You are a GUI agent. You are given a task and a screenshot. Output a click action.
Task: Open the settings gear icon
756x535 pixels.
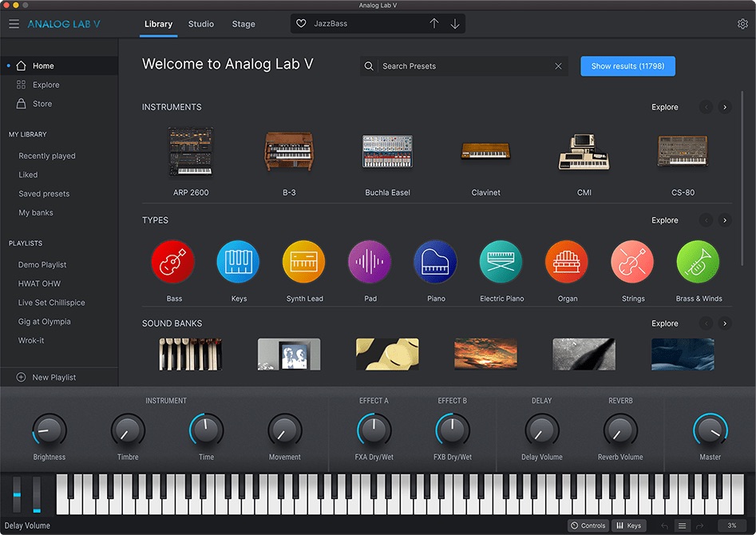[x=742, y=24]
